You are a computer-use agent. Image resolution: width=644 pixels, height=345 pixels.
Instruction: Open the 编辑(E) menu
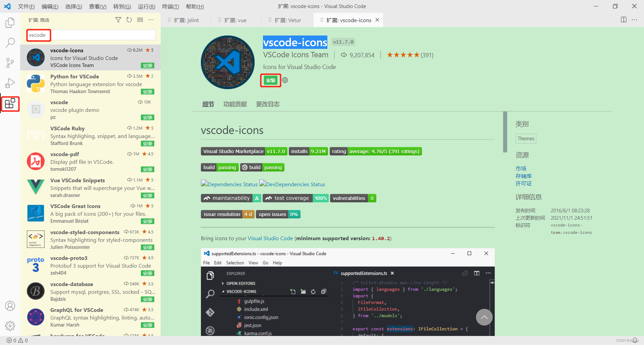[x=50, y=6]
